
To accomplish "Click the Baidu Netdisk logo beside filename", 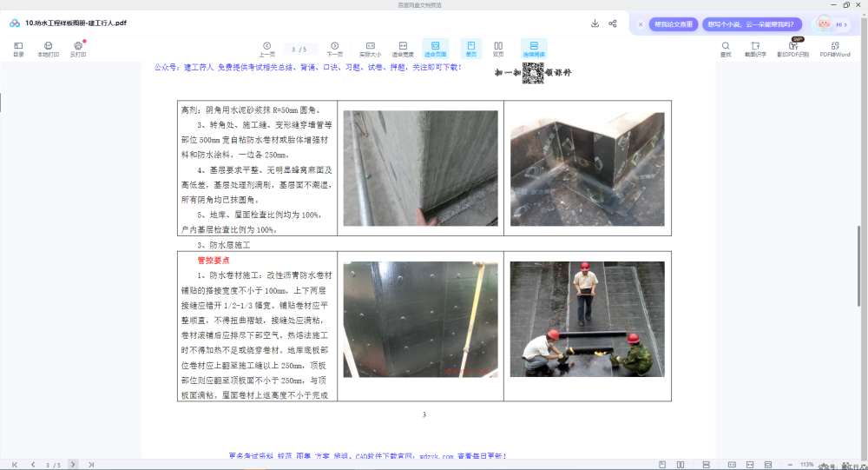I will (x=15, y=23).
